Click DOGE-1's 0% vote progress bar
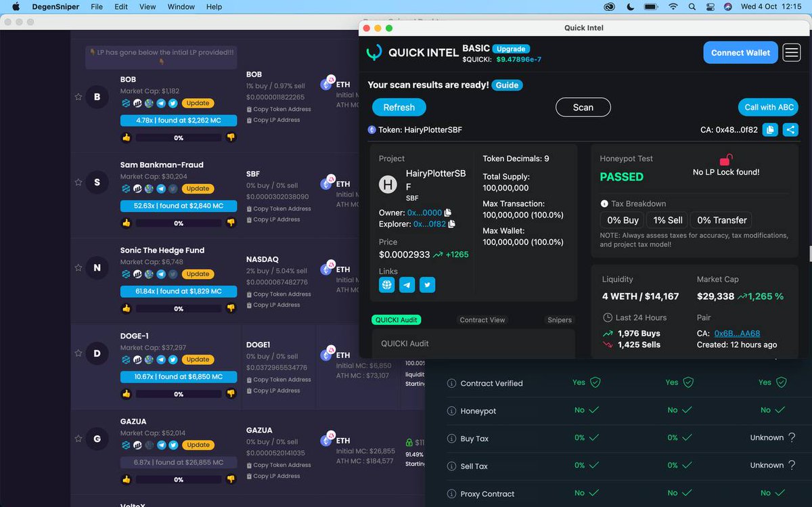Viewport: 812px width, 507px height. [x=179, y=393]
